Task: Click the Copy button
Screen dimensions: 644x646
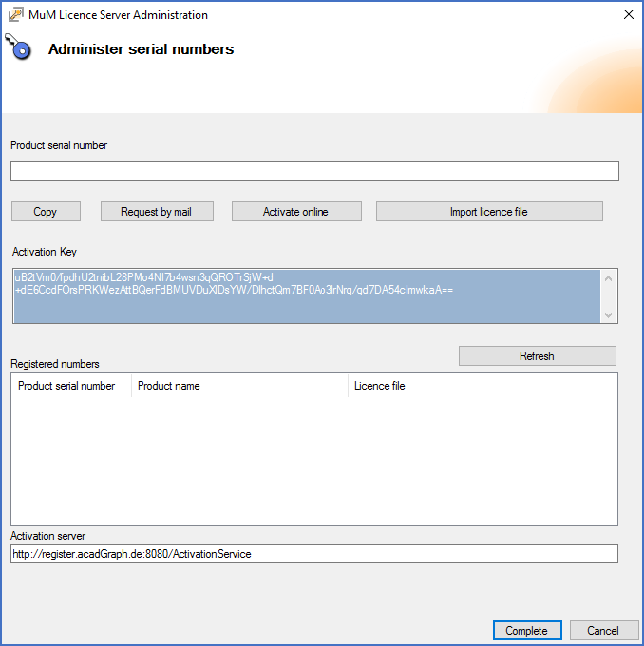Action: coord(46,211)
